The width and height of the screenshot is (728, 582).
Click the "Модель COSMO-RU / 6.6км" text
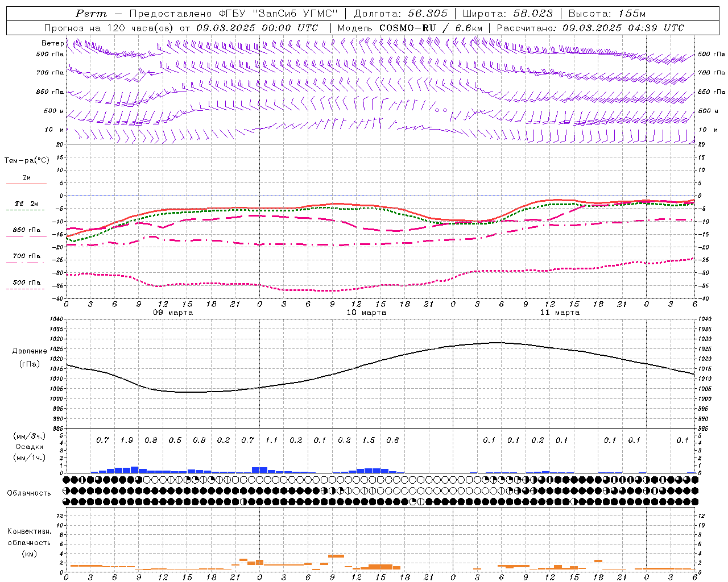point(410,28)
